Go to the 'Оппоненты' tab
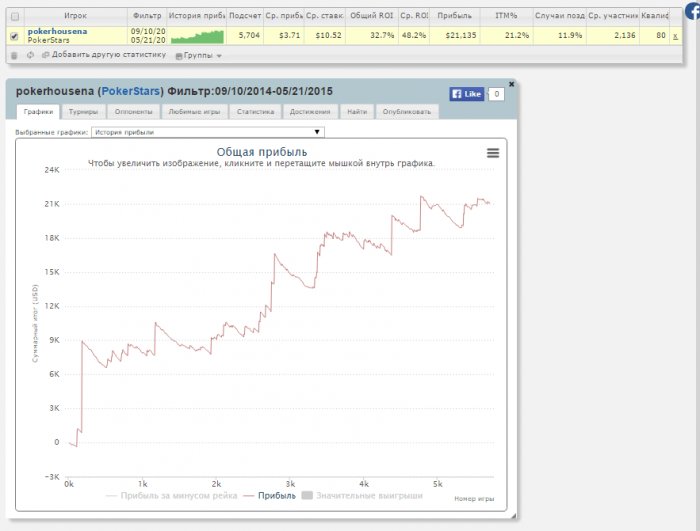This screenshot has width=700, height=531. click(132, 112)
